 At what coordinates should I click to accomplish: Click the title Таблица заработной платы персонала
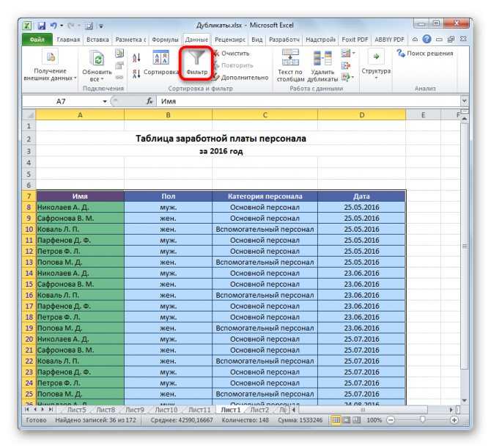pos(221,139)
